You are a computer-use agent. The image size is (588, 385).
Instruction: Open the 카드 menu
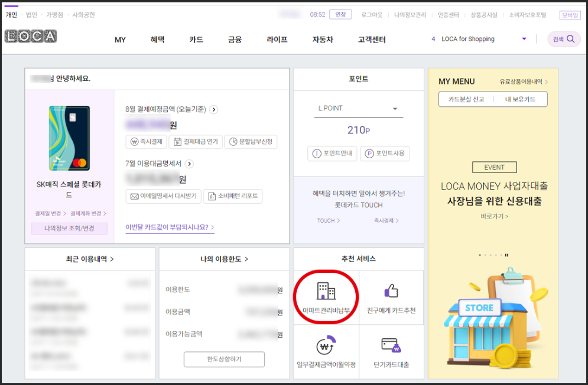196,40
